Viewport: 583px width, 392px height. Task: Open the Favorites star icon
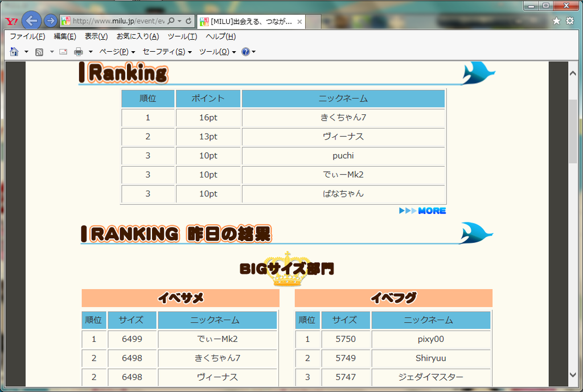pos(556,21)
